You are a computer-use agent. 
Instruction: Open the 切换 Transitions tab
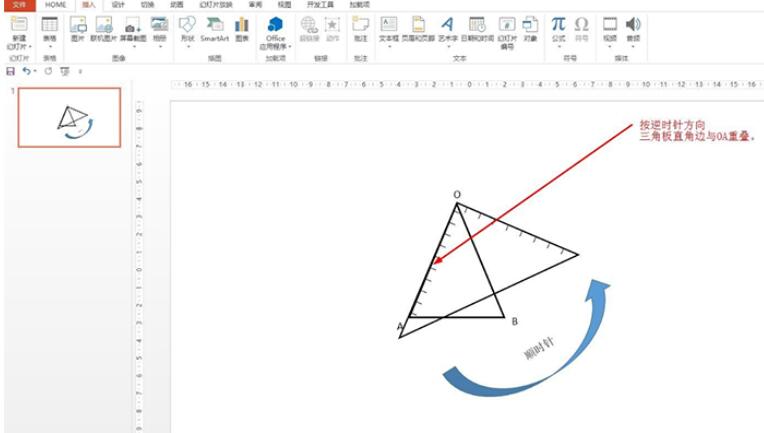coord(147,5)
